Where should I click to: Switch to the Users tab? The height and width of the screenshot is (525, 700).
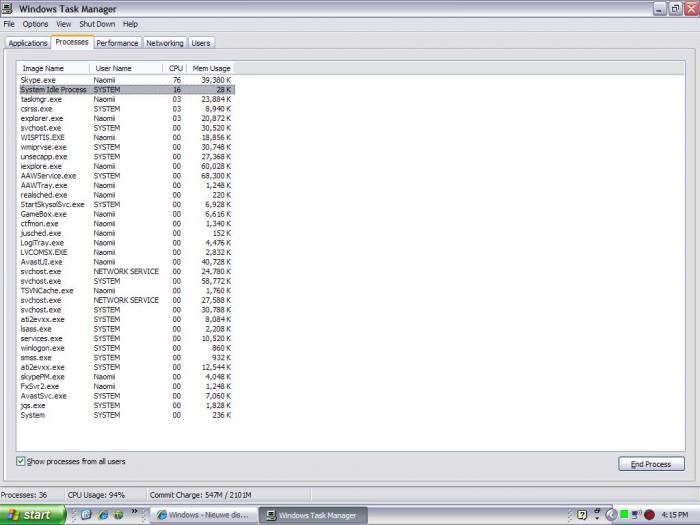coord(200,43)
